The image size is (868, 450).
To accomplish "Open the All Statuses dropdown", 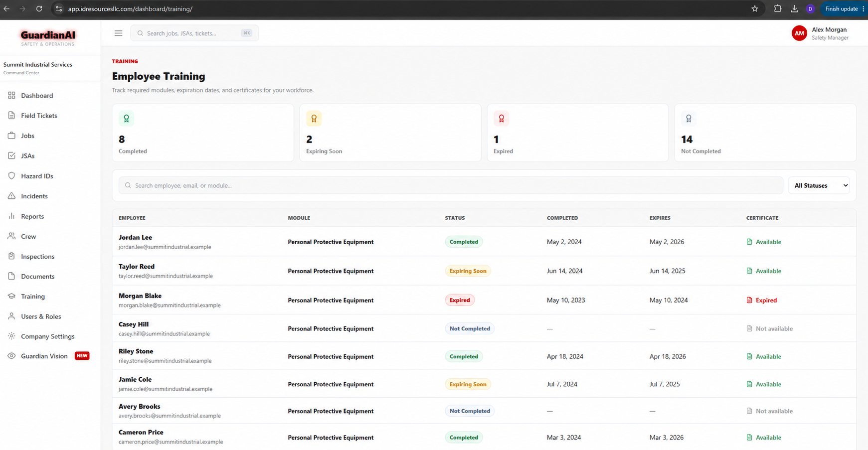I will (819, 185).
